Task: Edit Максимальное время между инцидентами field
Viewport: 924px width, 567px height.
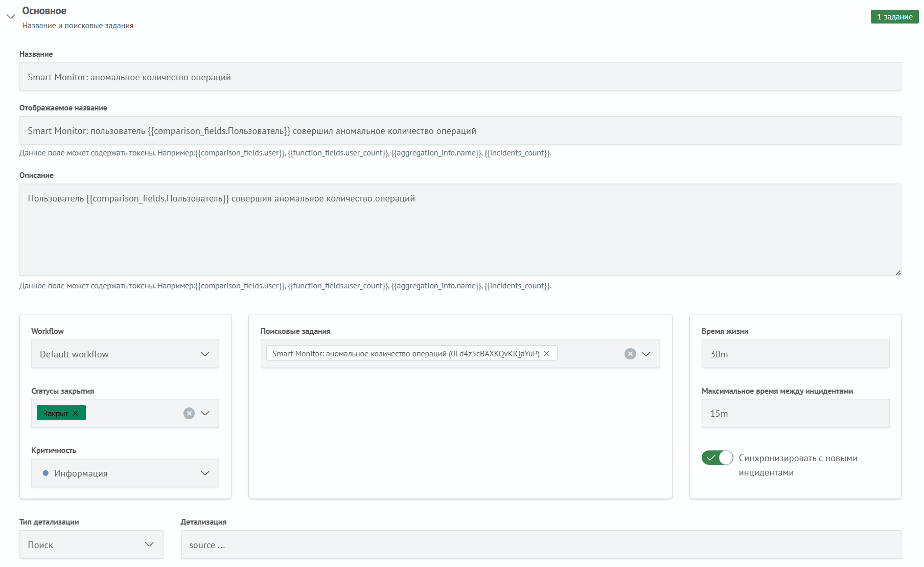Action: 795,414
